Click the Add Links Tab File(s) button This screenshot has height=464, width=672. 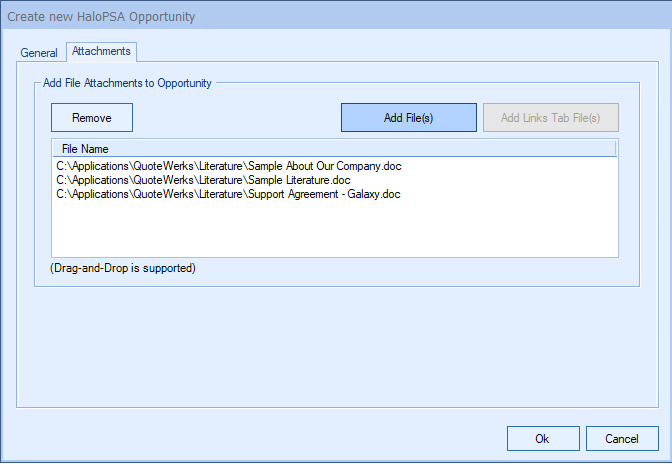[550, 118]
